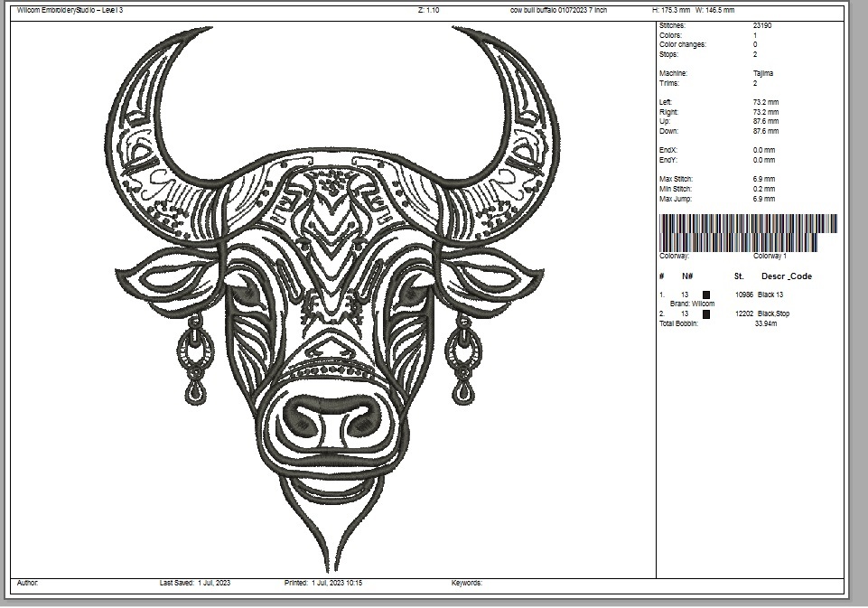
Task: Click the Printed timestamp in footer
Action: 323,583
